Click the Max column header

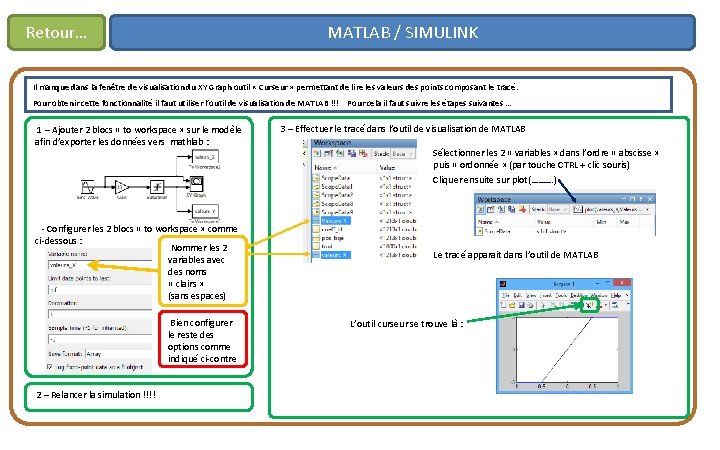point(624,222)
